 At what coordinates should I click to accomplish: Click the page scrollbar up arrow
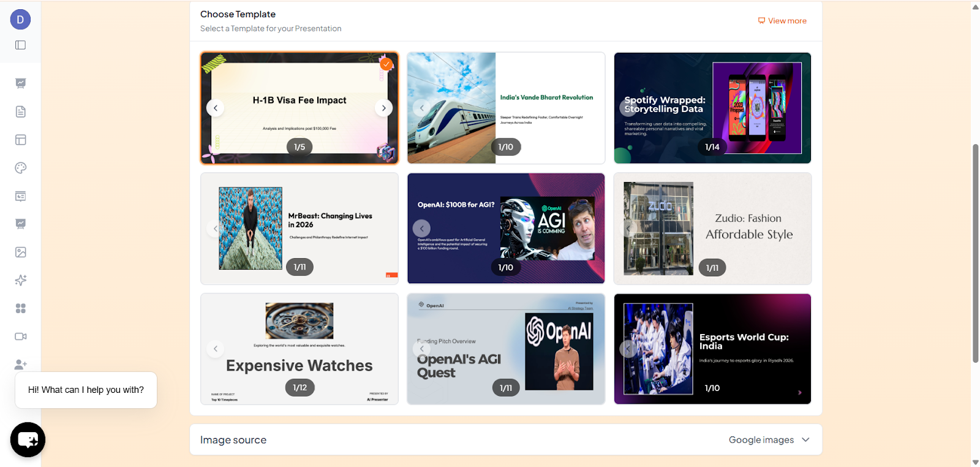[x=975, y=7]
